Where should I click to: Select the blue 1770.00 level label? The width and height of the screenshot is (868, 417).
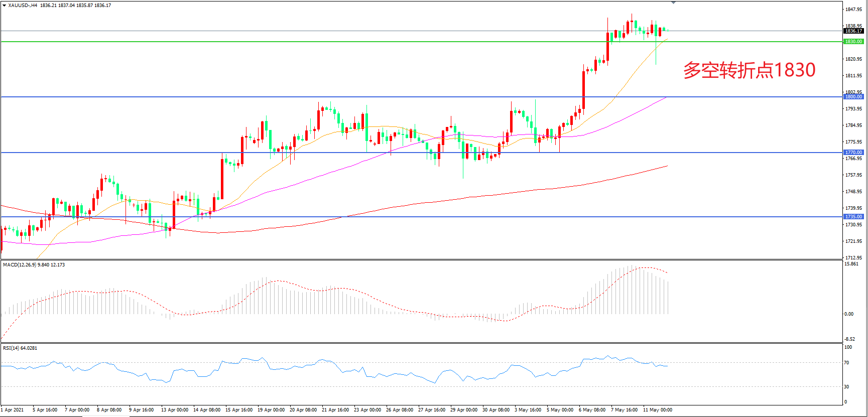click(x=853, y=153)
